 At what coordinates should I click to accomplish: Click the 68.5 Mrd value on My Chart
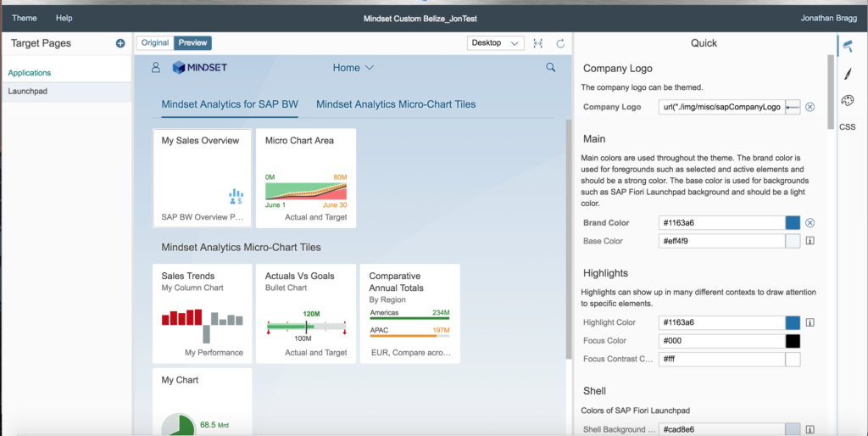click(x=214, y=425)
